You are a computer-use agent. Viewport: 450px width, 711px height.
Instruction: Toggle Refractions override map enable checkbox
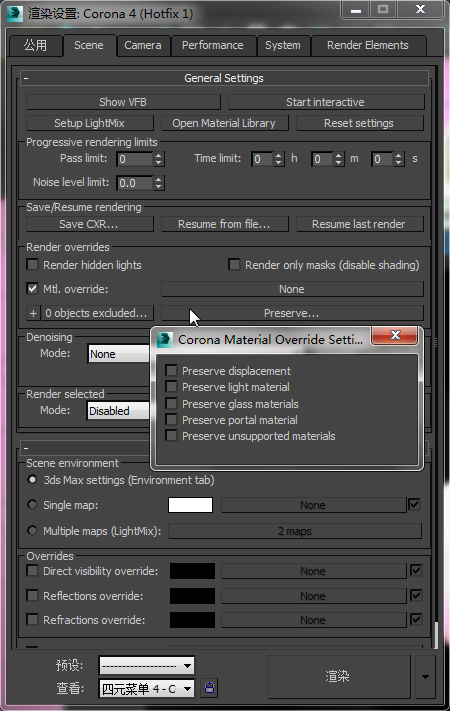[416, 619]
